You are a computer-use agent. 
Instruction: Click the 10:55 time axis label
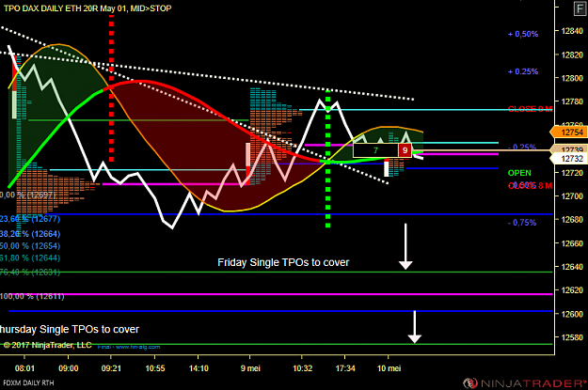pyautogui.click(x=155, y=368)
